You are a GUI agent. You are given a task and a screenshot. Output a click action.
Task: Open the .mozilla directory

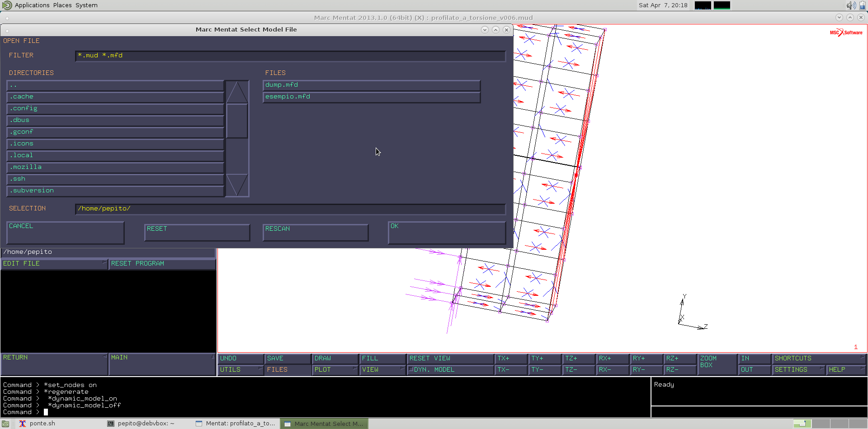(x=115, y=168)
